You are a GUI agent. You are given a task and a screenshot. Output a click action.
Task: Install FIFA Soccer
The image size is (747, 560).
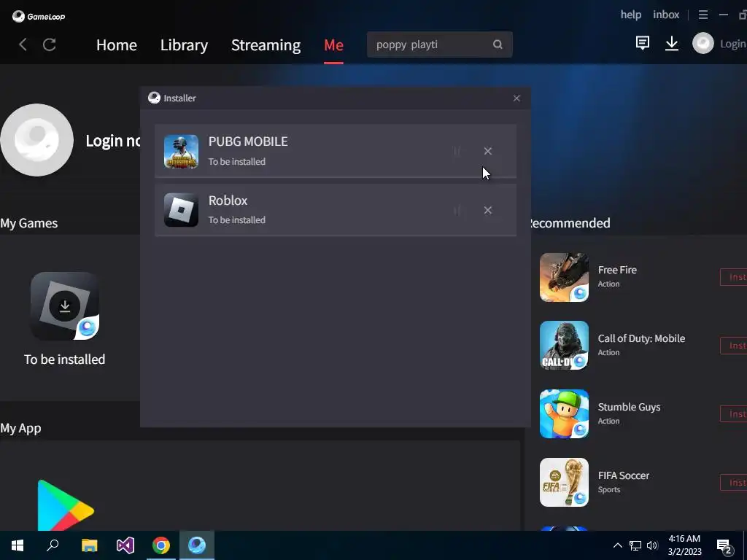pos(734,483)
